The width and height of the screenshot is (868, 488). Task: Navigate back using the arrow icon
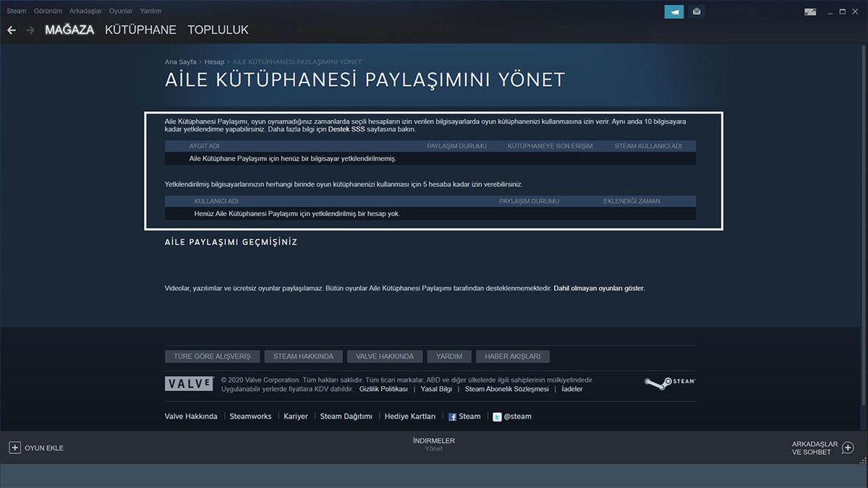[11, 30]
